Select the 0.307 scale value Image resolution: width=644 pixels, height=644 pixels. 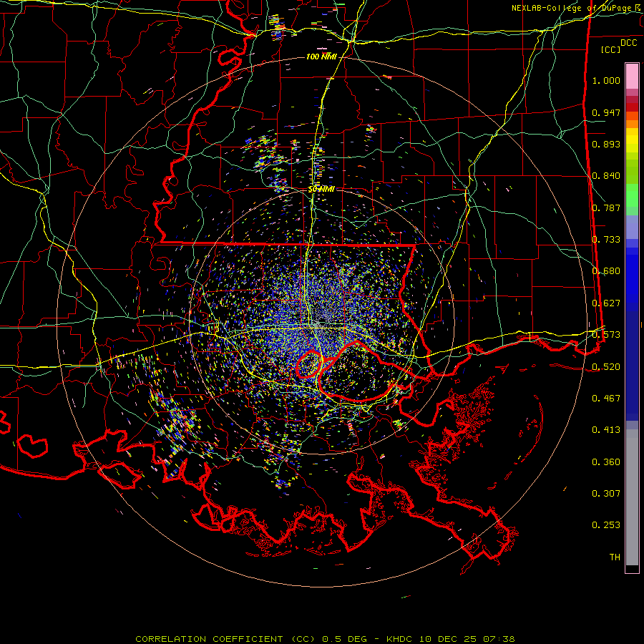click(606, 494)
